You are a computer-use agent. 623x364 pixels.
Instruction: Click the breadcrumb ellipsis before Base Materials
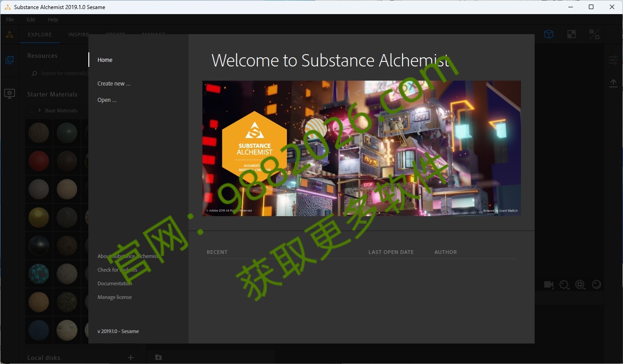click(31, 111)
